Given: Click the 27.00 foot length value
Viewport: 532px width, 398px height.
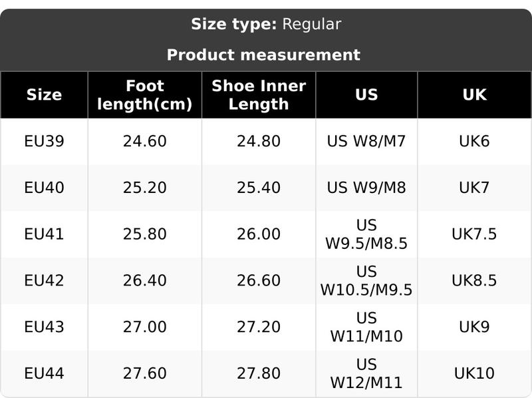Looking at the screenshot, I should pos(144,327).
